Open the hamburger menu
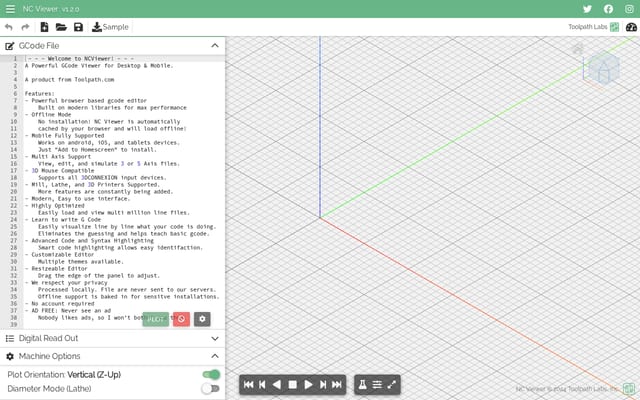 (10, 9)
